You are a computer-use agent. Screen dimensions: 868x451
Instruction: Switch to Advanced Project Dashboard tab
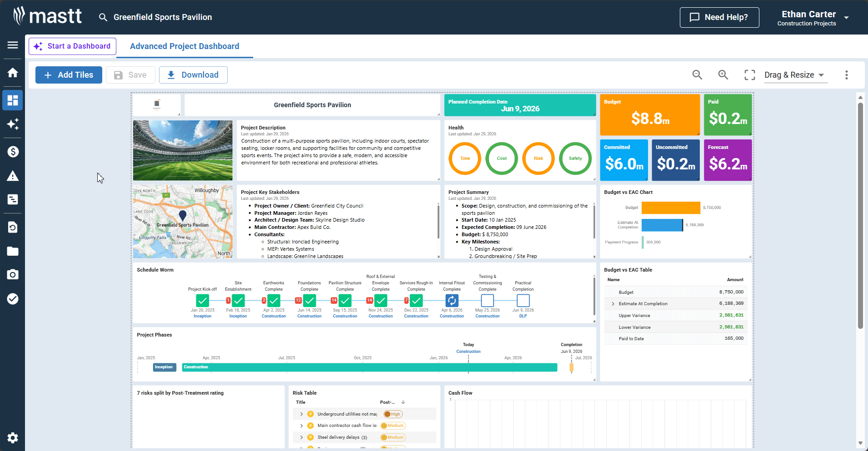point(185,46)
